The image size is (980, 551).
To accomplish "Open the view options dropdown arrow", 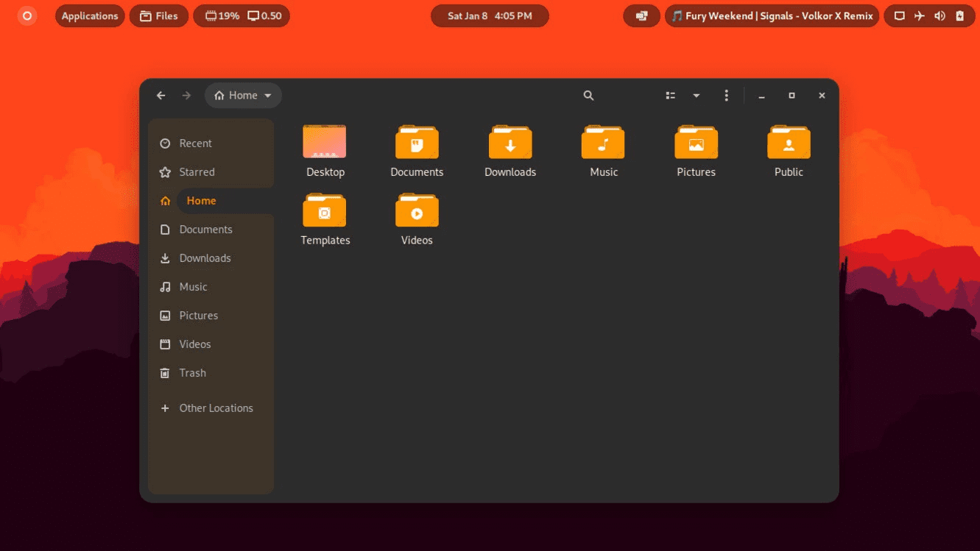I will (x=697, y=95).
